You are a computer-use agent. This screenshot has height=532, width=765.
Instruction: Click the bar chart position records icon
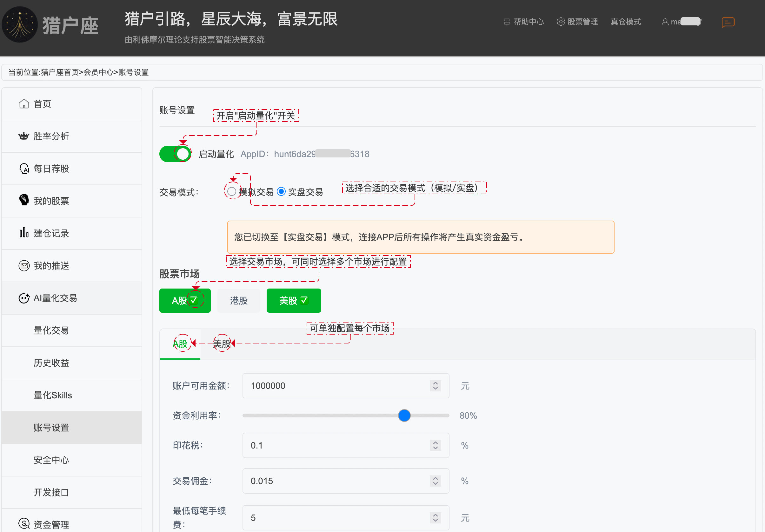point(24,232)
